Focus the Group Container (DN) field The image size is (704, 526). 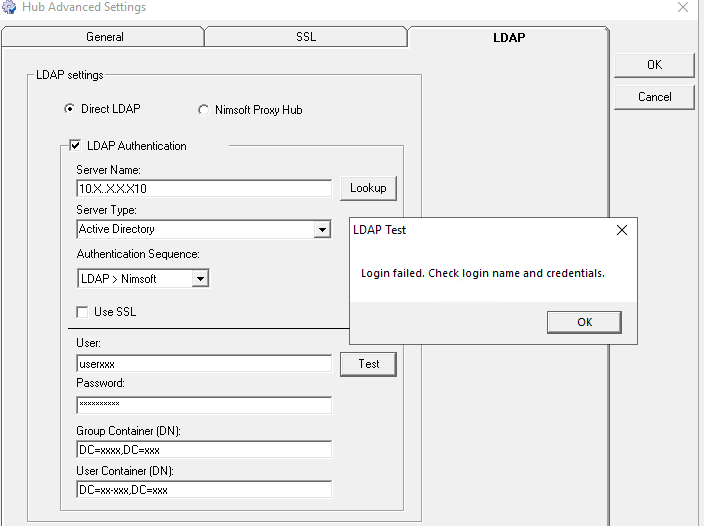(x=204, y=450)
